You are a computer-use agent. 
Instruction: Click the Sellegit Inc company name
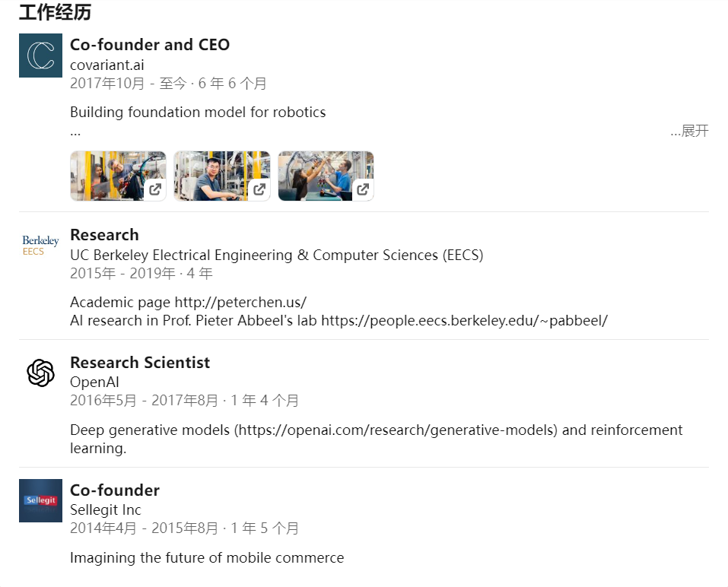pyautogui.click(x=106, y=509)
